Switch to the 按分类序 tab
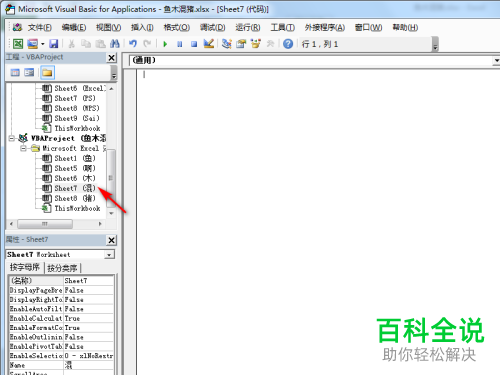Image resolution: width=500 pixels, height=375 pixels. pos(62,268)
